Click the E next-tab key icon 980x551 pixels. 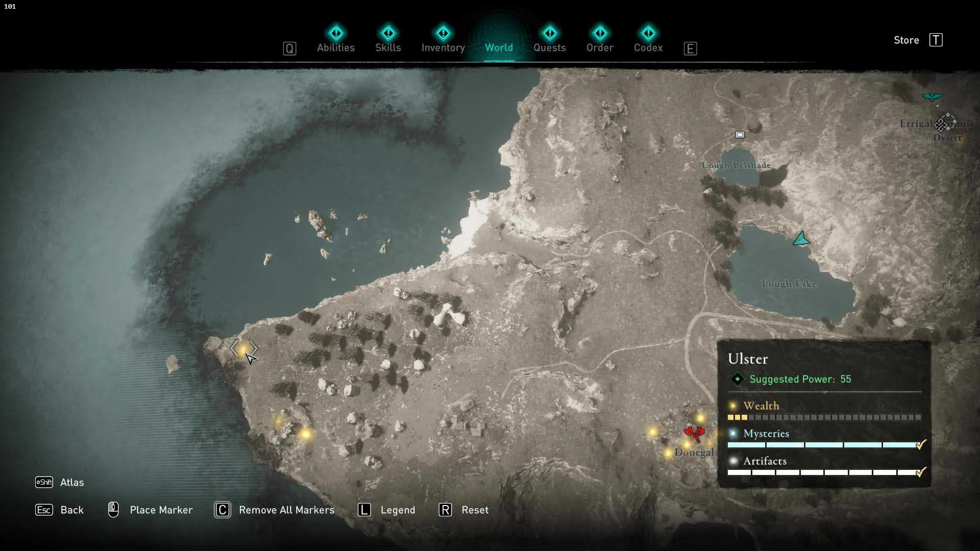(x=690, y=48)
